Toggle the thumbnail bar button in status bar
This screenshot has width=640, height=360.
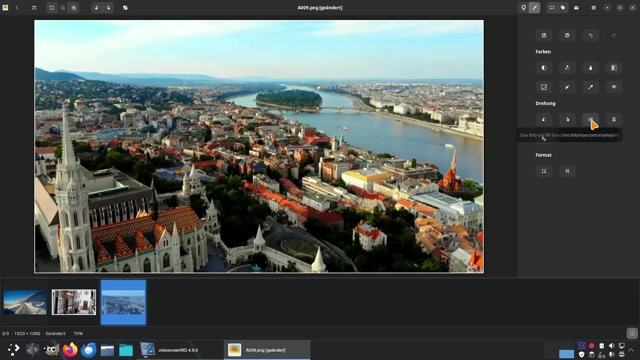coord(632,333)
